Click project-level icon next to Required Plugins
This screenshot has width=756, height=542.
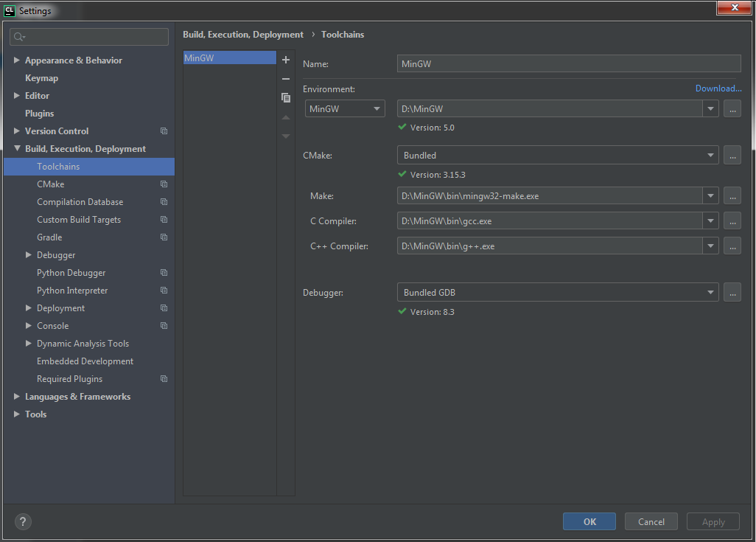[164, 379]
